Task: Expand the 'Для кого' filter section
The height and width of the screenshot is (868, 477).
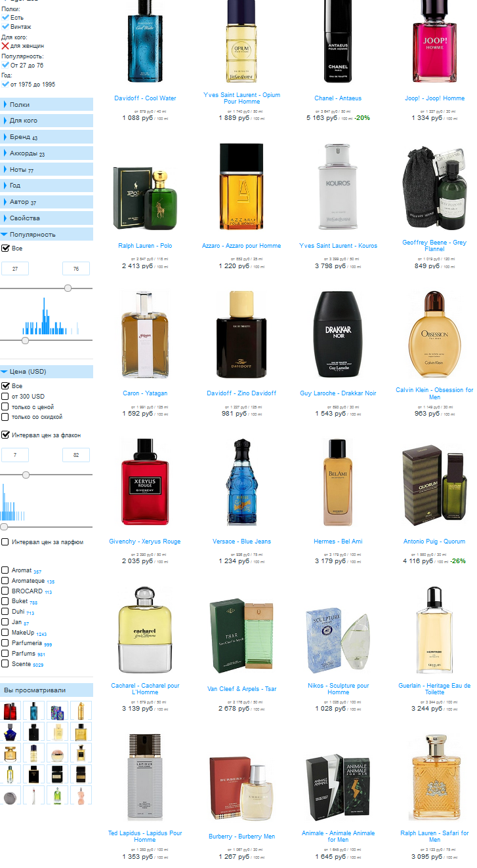Action: click(x=47, y=121)
